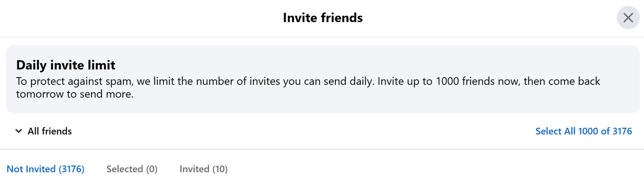644x186 pixels.
Task: View the Invited (10) tab
Action: pyautogui.click(x=203, y=169)
